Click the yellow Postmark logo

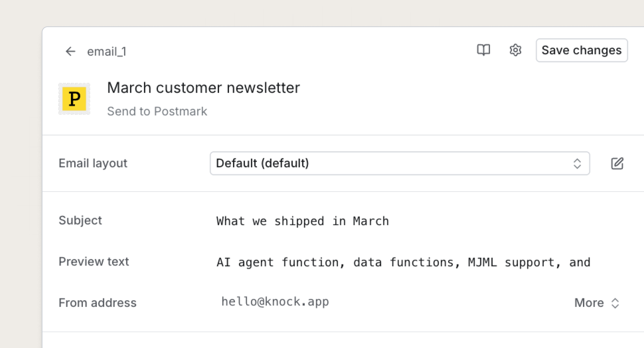click(74, 99)
